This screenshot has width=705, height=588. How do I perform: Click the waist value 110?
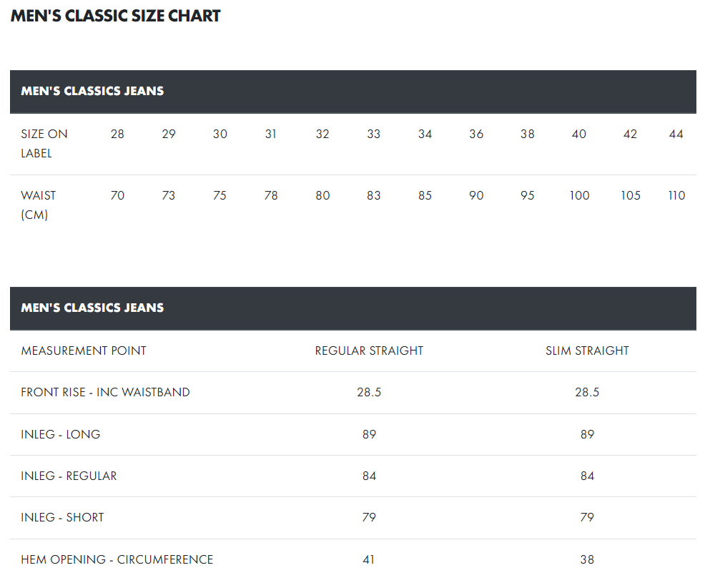click(x=676, y=195)
